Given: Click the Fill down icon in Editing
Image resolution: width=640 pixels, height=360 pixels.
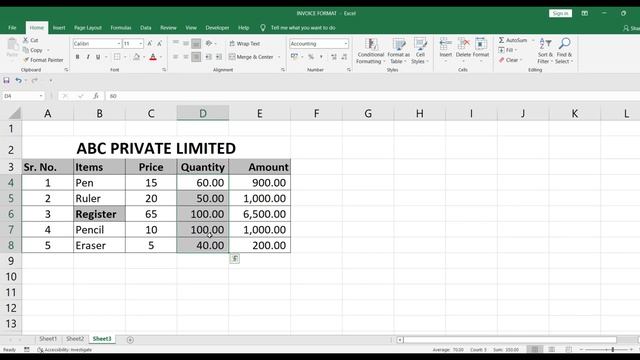Looking at the screenshot, I should click(x=501, y=50).
